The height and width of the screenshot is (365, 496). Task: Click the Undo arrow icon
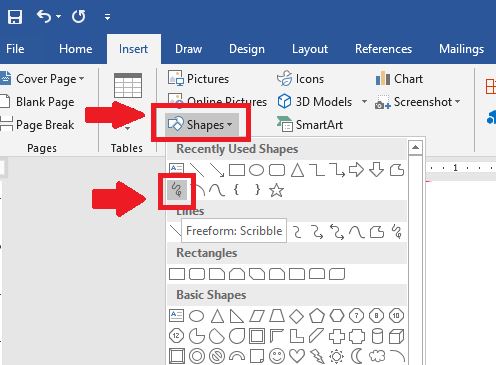[x=44, y=16]
